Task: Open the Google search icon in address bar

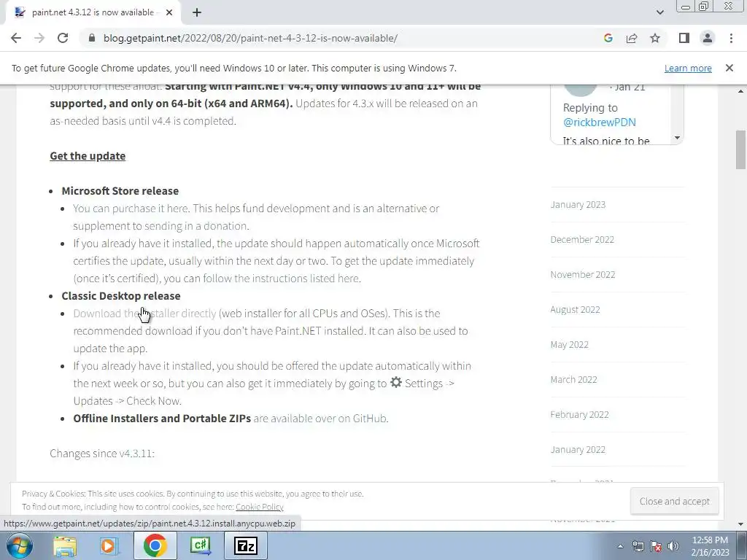Action: [608, 38]
